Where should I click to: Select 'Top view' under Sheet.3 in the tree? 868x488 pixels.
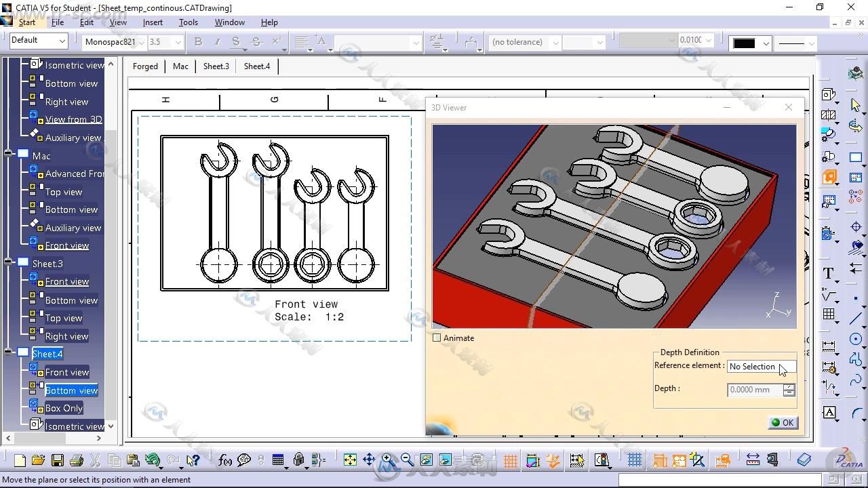[64, 318]
